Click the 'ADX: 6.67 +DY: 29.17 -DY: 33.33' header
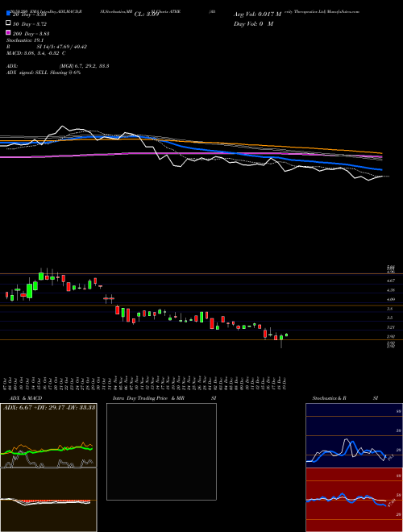 coord(49,407)
